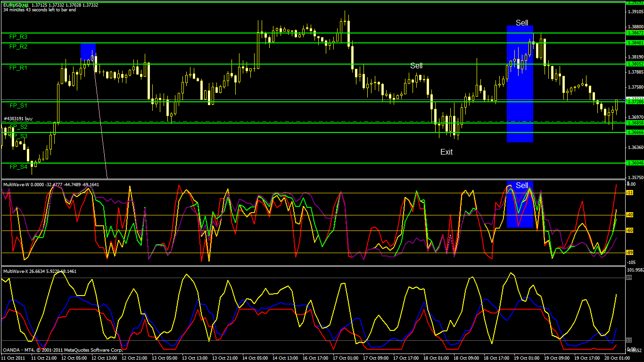Click the FP_R2 pivot label
The height and width of the screenshot is (362, 644).
pyautogui.click(x=18, y=46)
